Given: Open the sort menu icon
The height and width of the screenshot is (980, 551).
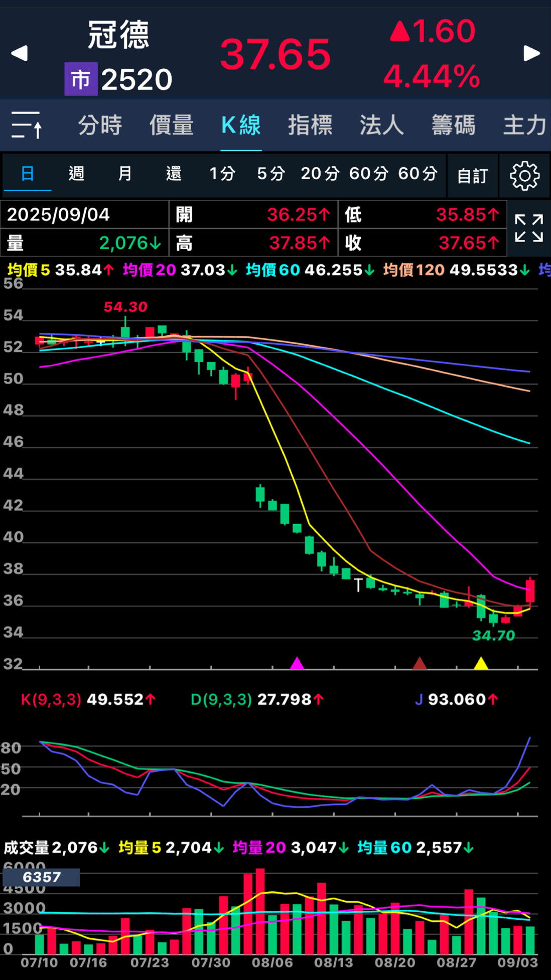Looking at the screenshot, I should pos(27,125).
